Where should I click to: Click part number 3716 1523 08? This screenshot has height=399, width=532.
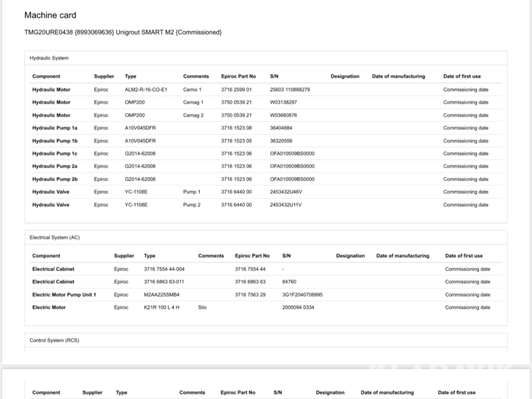(x=236, y=128)
